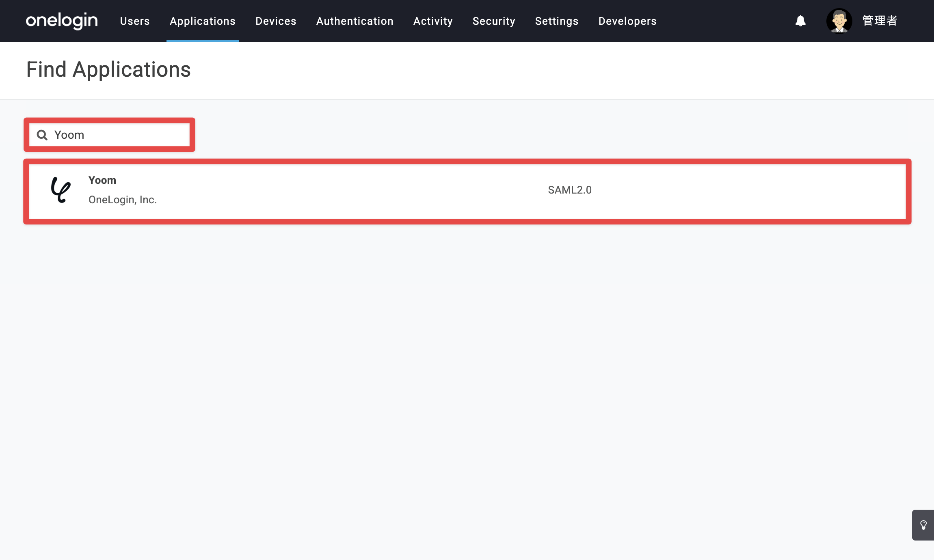Click the SAML2.0 label in Yoom row
934x560 pixels.
570,190
